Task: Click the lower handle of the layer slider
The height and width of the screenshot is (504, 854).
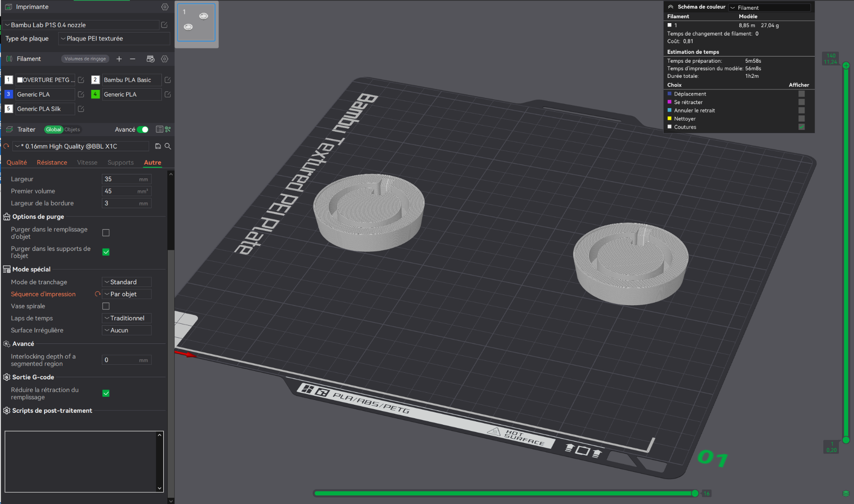Action: point(846,440)
